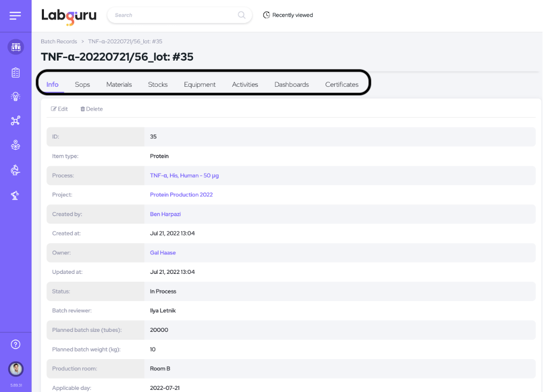Click the microscope icon in sidebar
Image resolution: width=543 pixels, height=392 pixels.
16,170
